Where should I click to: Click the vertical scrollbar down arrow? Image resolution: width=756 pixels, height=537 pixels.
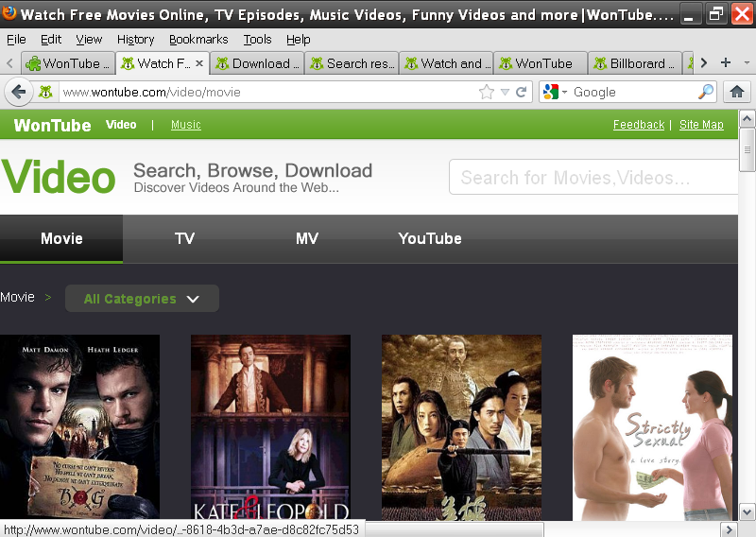(747, 511)
